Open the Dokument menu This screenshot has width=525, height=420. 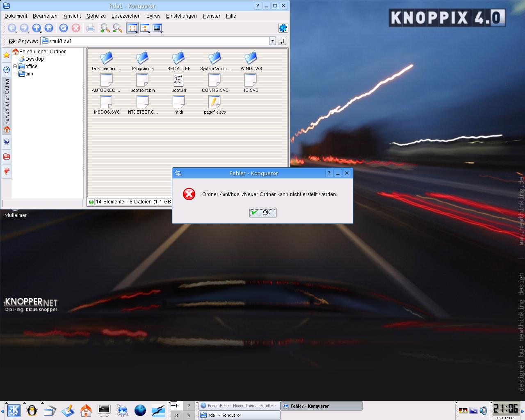(x=16, y=16)
